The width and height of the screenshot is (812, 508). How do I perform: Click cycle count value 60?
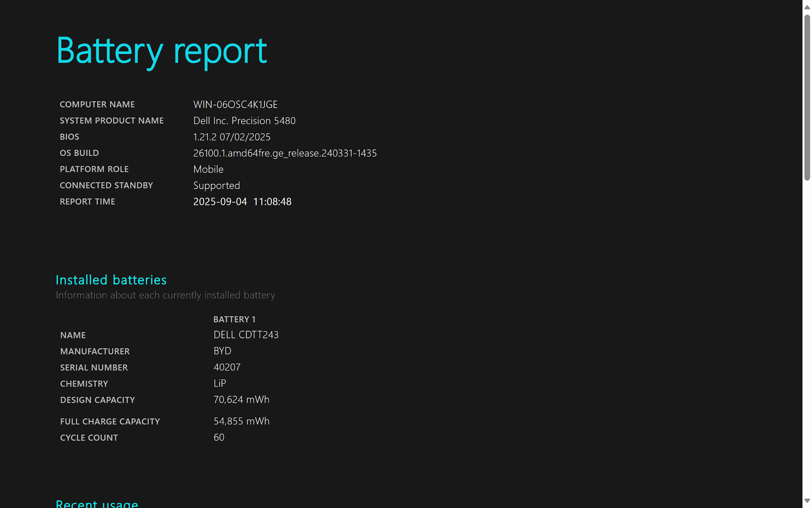tap(219, 438)
